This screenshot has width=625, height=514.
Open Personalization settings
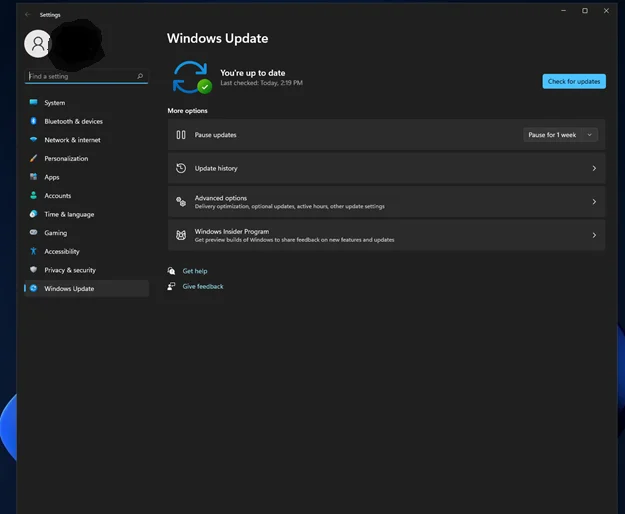(x=86, y=158)
